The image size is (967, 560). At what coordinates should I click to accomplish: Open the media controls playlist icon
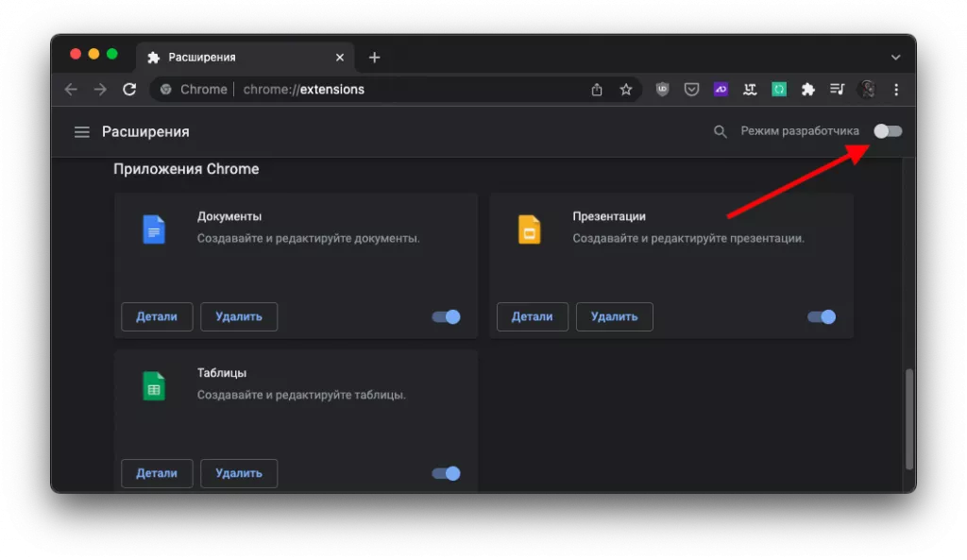tap(837, 90)
